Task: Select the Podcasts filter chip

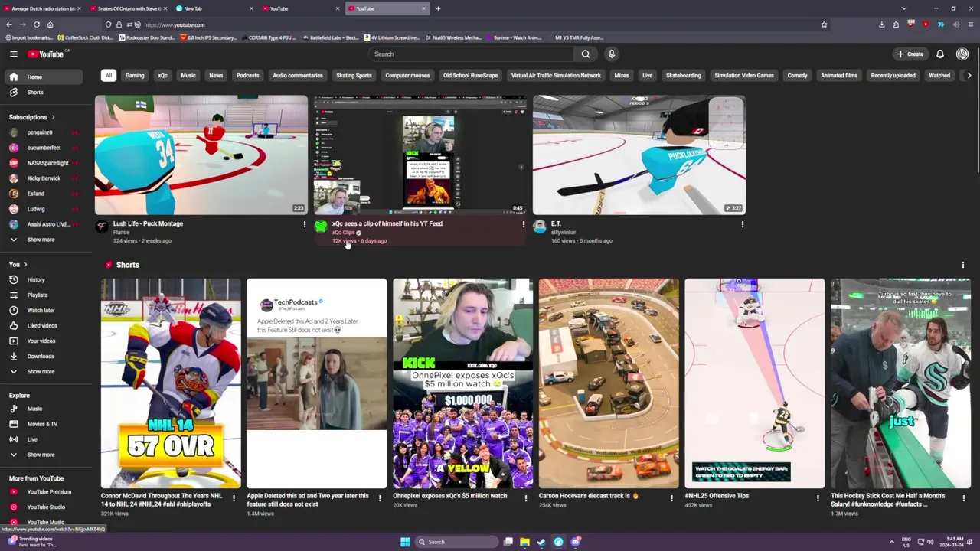Action: [x=247, y=76]
